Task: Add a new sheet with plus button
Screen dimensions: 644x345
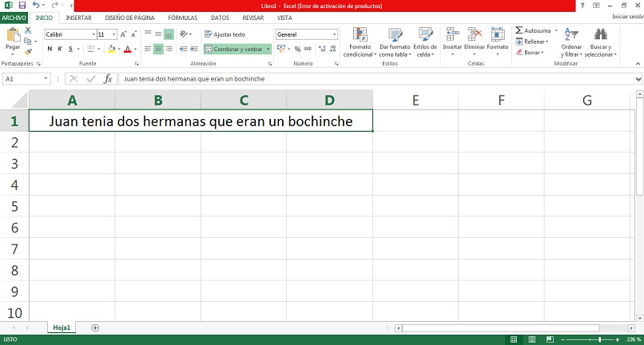Action: coord(95,327)
